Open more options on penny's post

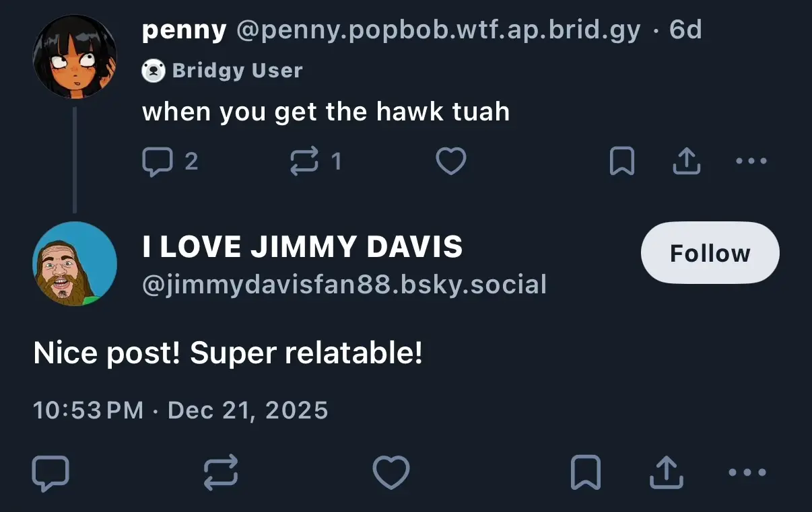point(751,161)
